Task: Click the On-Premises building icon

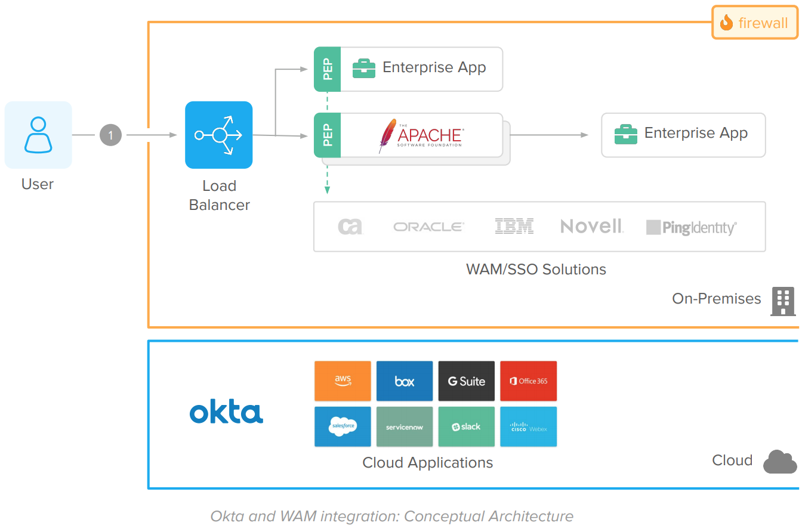Action: pos(783,301)
